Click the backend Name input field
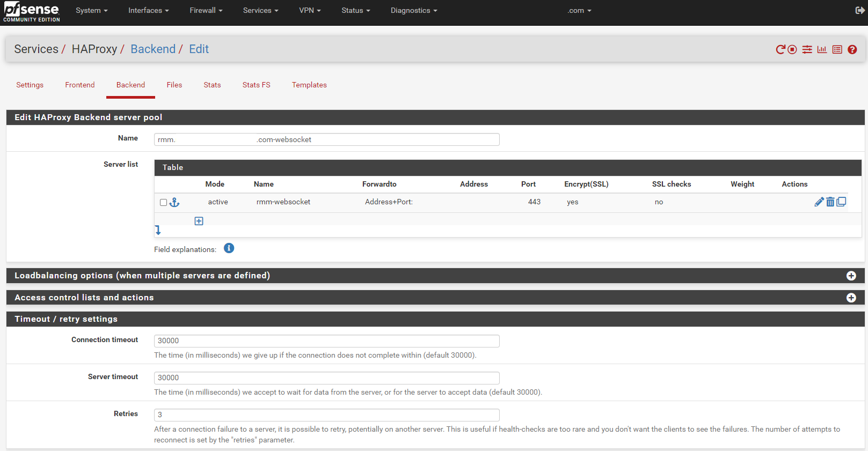The image size is (868, 451). [x=327, y=139]
